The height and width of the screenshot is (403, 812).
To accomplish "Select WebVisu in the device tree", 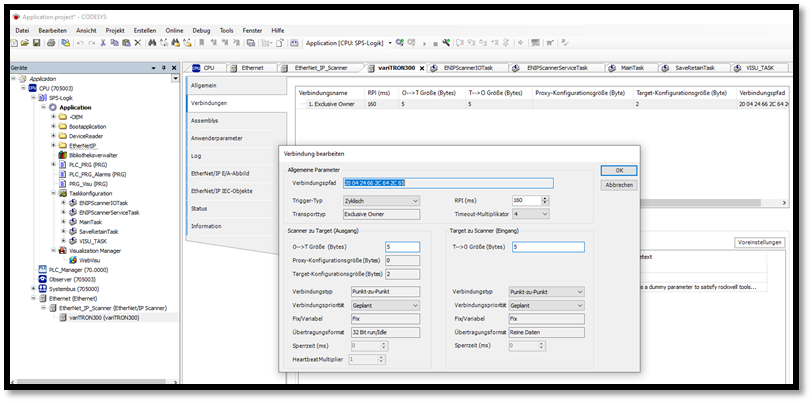I will coord(91,260).
